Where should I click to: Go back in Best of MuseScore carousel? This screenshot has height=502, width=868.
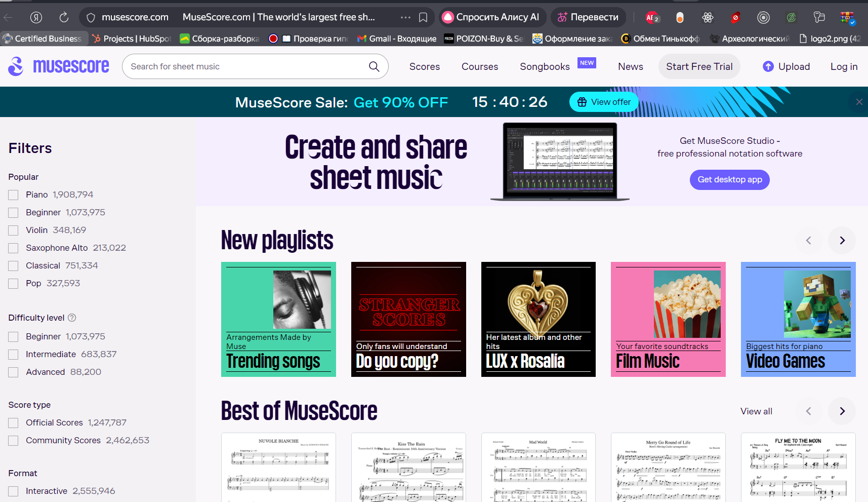(808, 411)
